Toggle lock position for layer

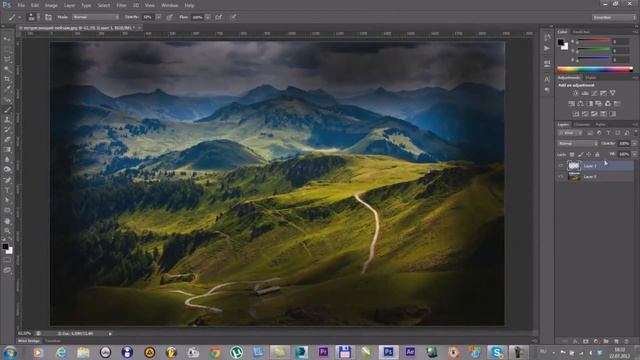click(x=589, y=154)
